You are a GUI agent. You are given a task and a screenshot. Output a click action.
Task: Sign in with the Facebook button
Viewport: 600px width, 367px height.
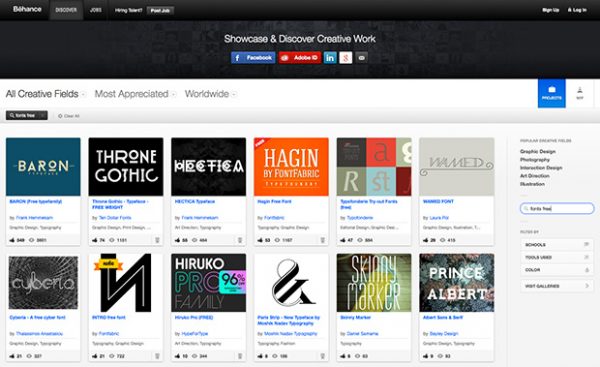pos(253,58)
